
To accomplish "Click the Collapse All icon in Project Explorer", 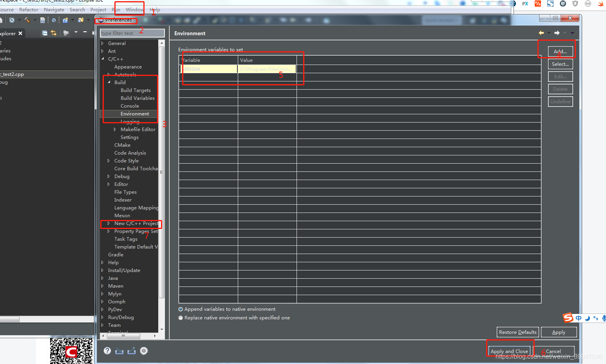I will pos(44,33).
